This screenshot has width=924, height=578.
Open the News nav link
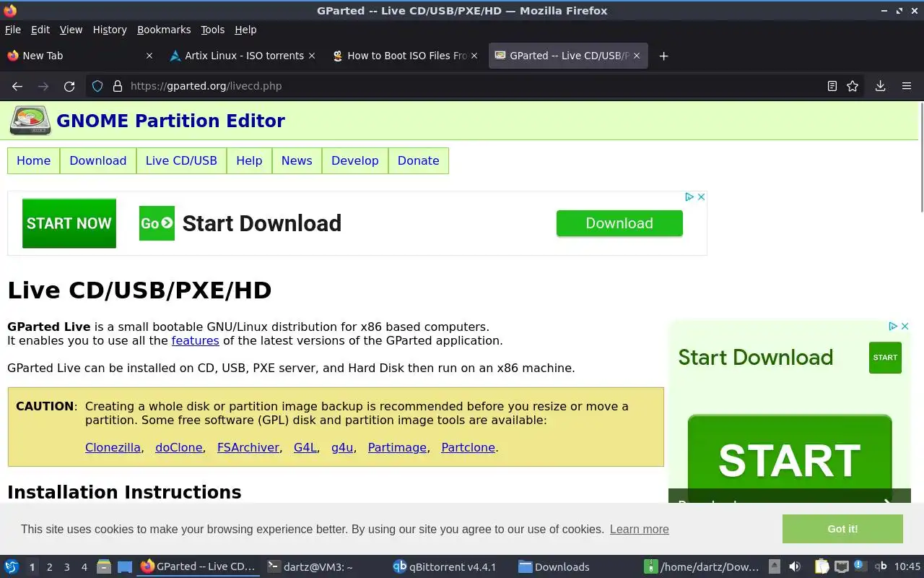tap(297, 160)
